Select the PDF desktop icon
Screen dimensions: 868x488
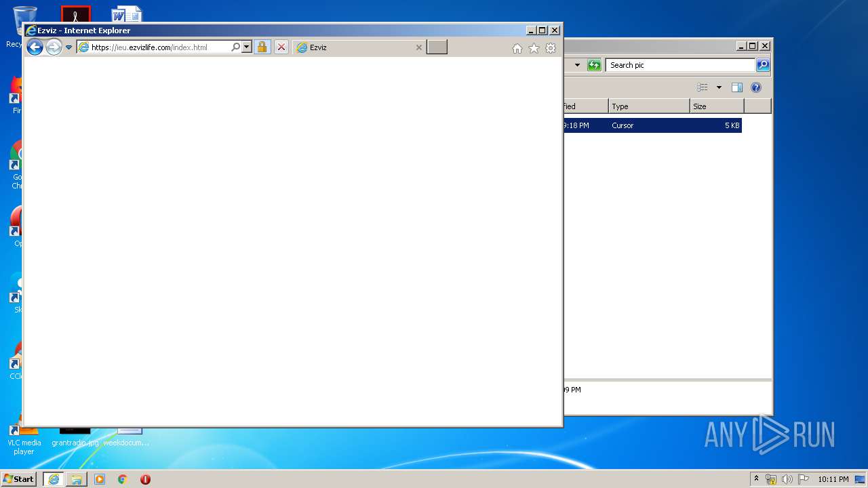coord(75,14)
